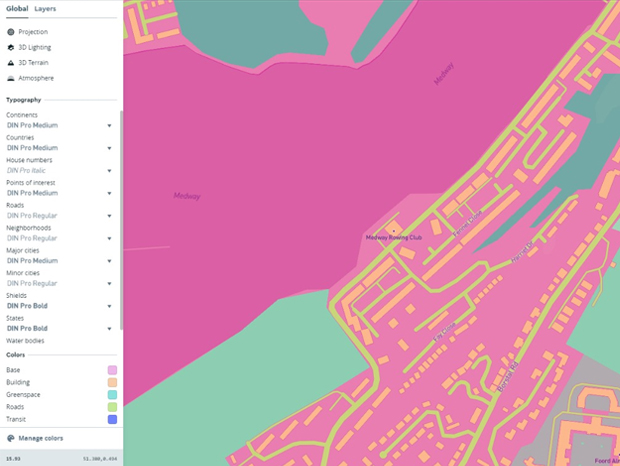
Task: Click the 3D Terrain mountain icon
Action: pos(11,63)
